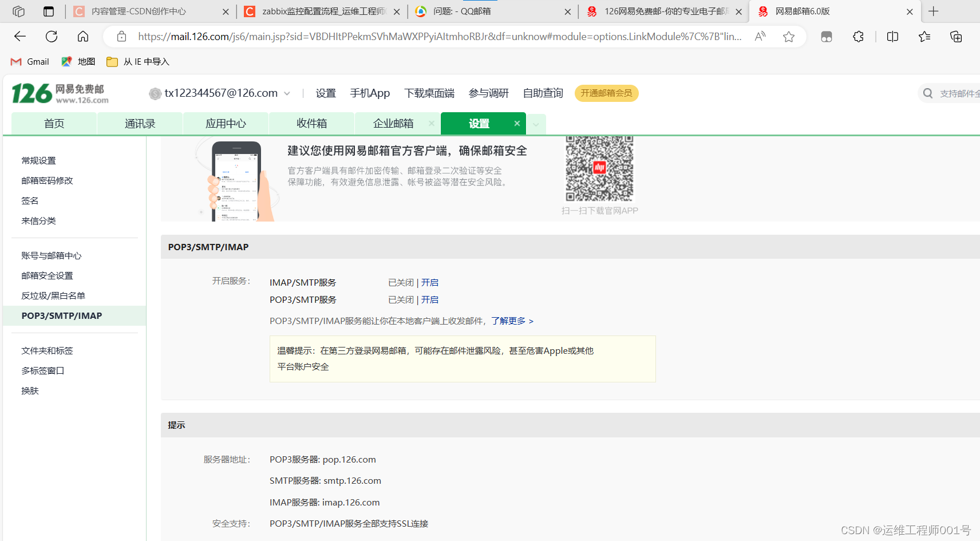
Task: Click the QR code for official app
Action: pos(599,168)
